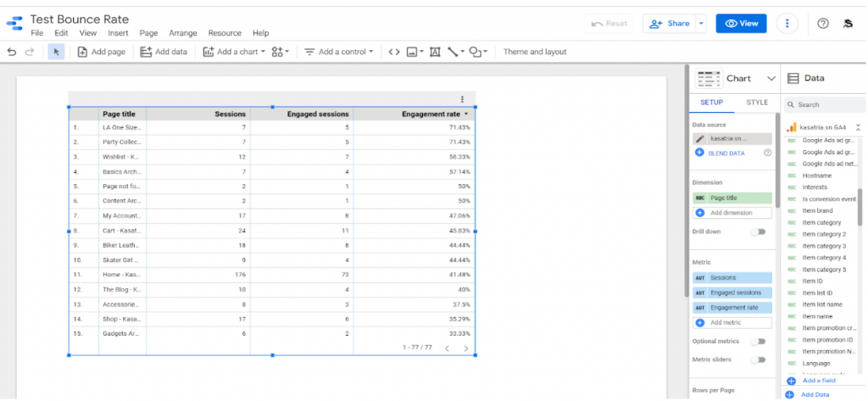Edit the data source with the pencil icon
This screenshot has width=868, height=401.
pos(699,139)
